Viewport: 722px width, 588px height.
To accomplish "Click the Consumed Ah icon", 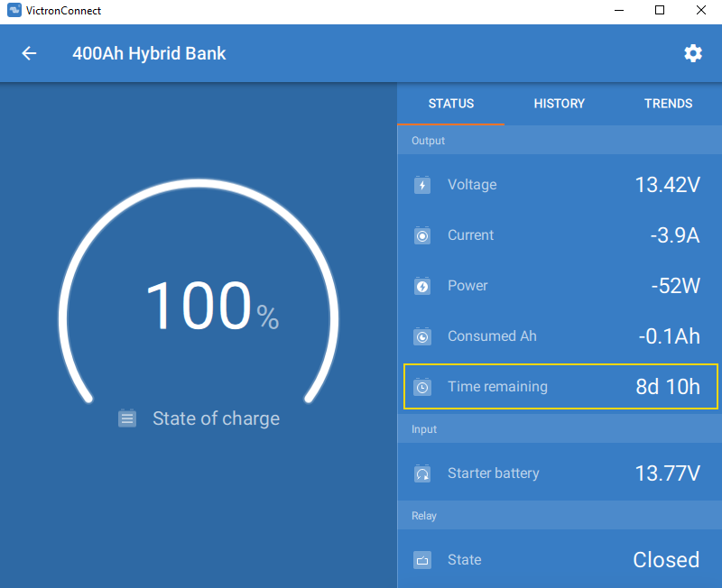I will click(422, 336).
